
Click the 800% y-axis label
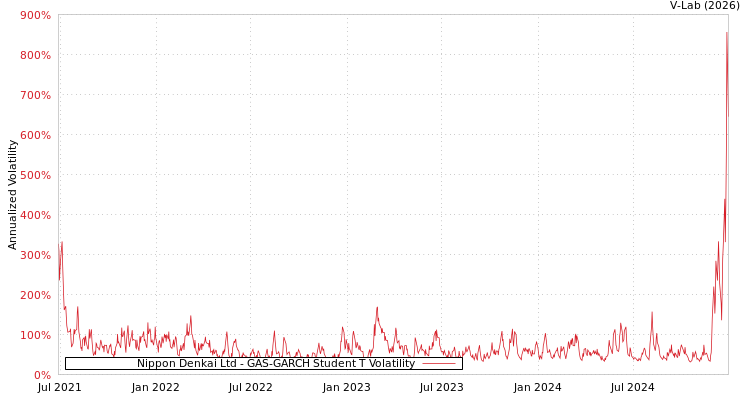click(x=35, y=56)
